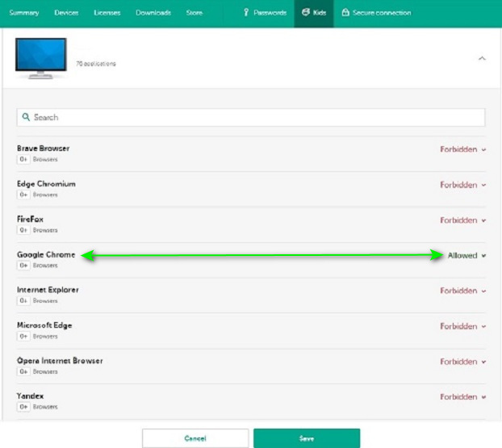Click the 0+ age badge under FireFox
Screen dimensions: 502x448
(x=23, y=230)
